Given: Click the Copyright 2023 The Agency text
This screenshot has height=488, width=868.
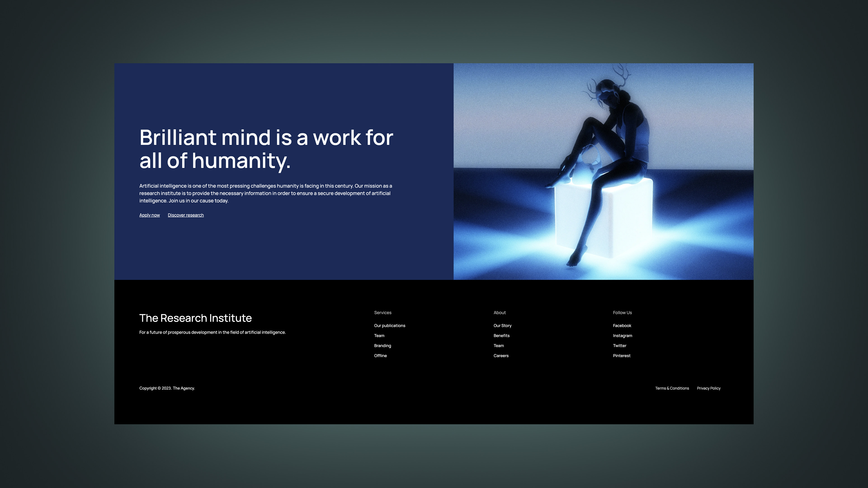Looking at the screenshot, I should (x=167, y=388).
